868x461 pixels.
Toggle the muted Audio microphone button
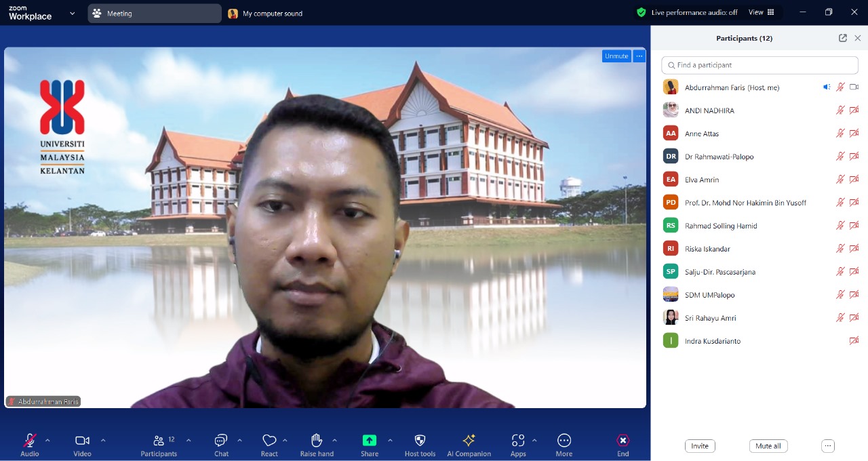point(30,441)
